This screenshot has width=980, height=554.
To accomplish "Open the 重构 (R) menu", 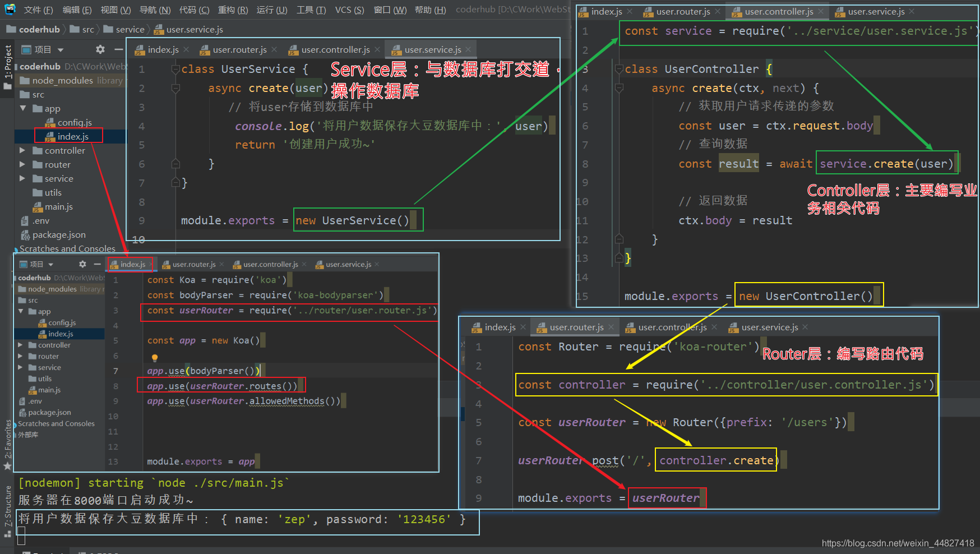I will coord(233,10).
